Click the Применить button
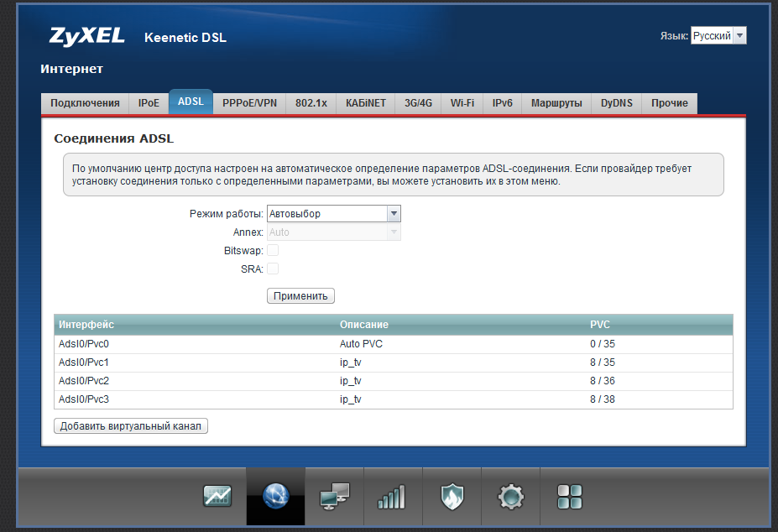 click(x=300, y=296)
